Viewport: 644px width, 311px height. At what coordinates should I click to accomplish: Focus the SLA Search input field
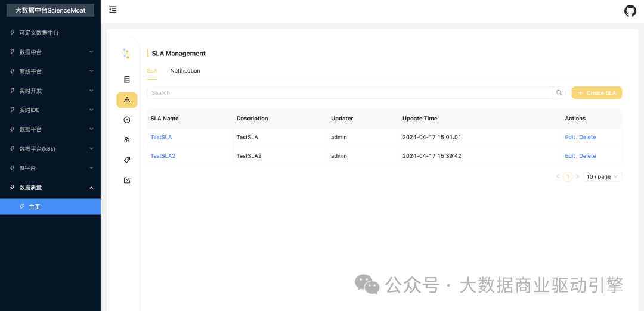tap(349, 93)
